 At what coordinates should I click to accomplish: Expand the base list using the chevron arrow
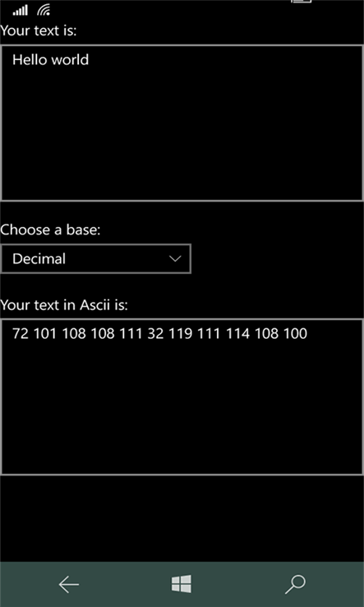tap(175, 258)
